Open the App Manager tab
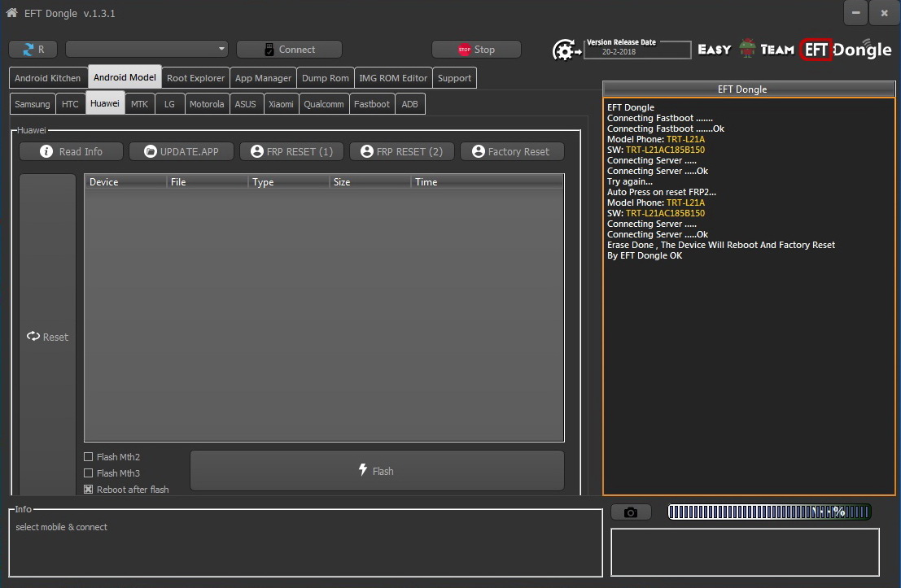The image size is (901, 588). (263, 78)
